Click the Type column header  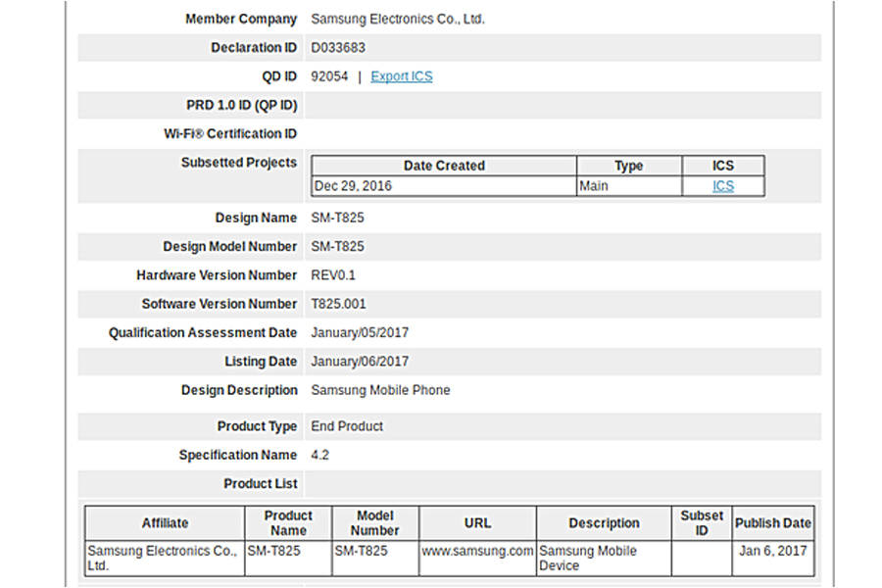pyautogui.click(x=628, y=166)
